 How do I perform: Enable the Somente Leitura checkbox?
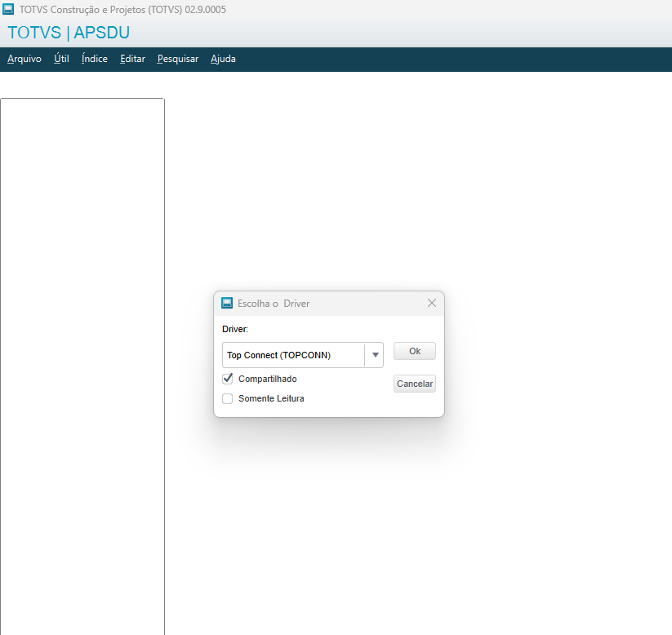(x=228, y=398)
